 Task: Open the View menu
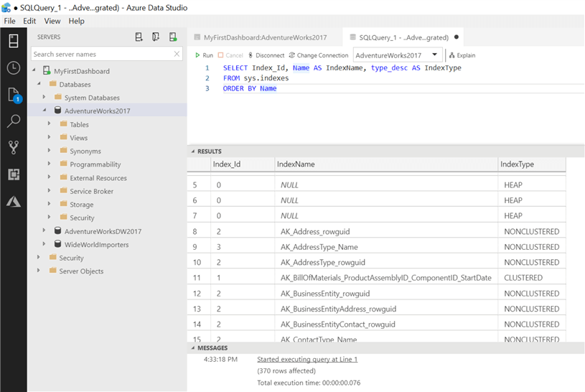(52, 21)
